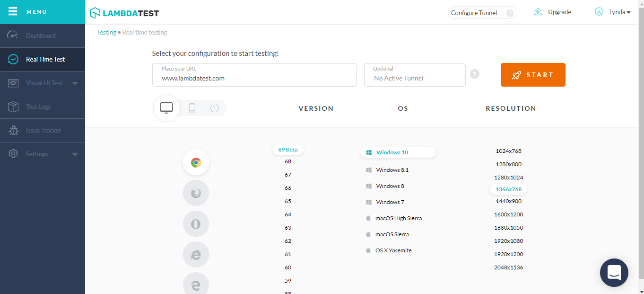Screen dimensions: 644x294
Task: Click the Upgrade rocket icon
Action: pos(538,12)
